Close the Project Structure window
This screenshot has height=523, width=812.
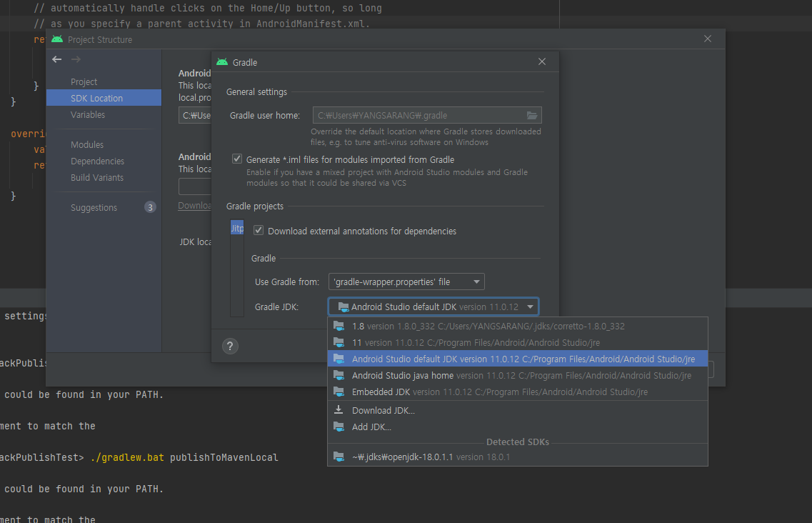[x=708, y=39]
